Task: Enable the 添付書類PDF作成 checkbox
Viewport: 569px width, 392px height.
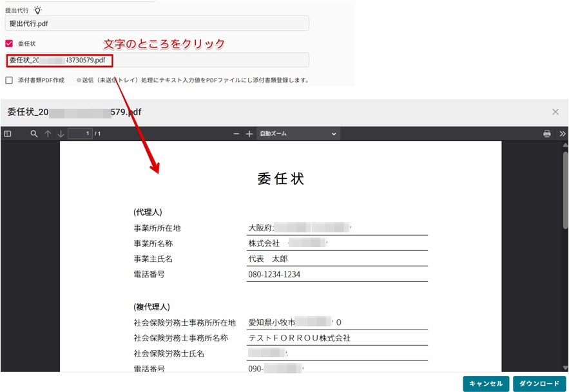Action: pyautogui.click(x=9, y=80)
